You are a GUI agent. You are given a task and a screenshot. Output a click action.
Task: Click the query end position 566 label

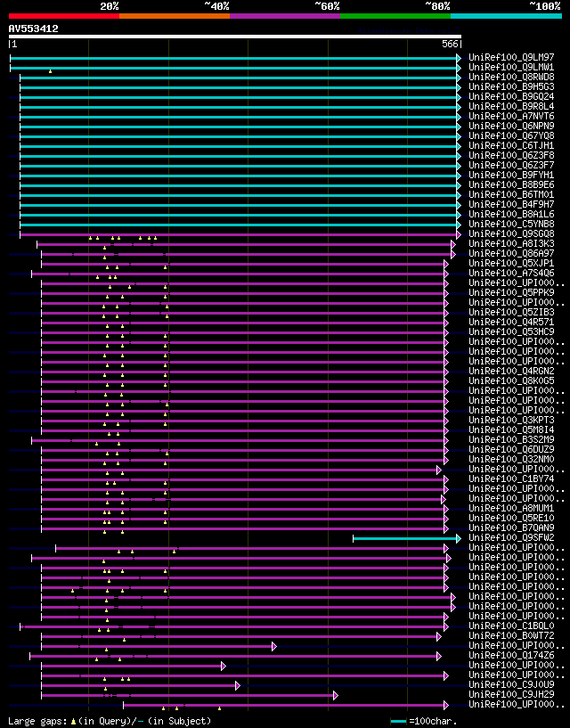(451, 44)
